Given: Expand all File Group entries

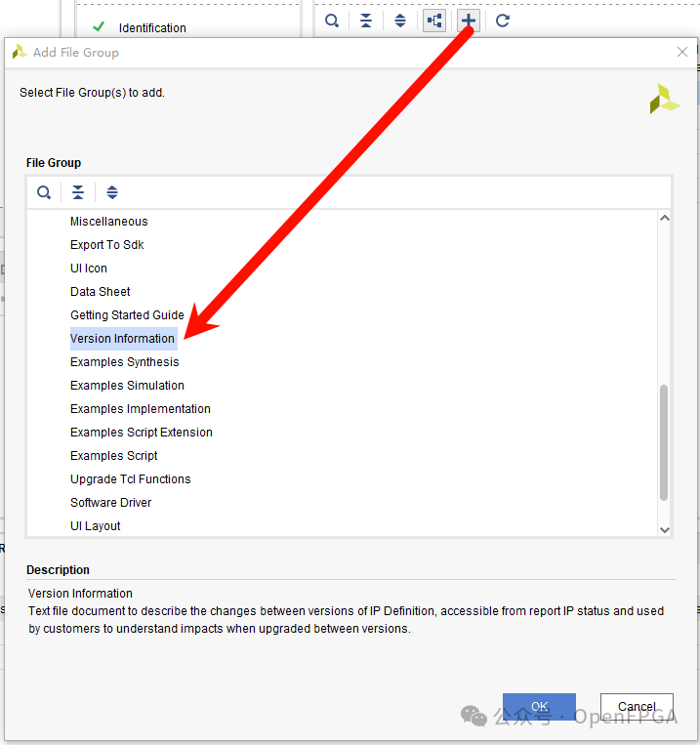Looking at the screenshot, I should (x=112, y=192).
